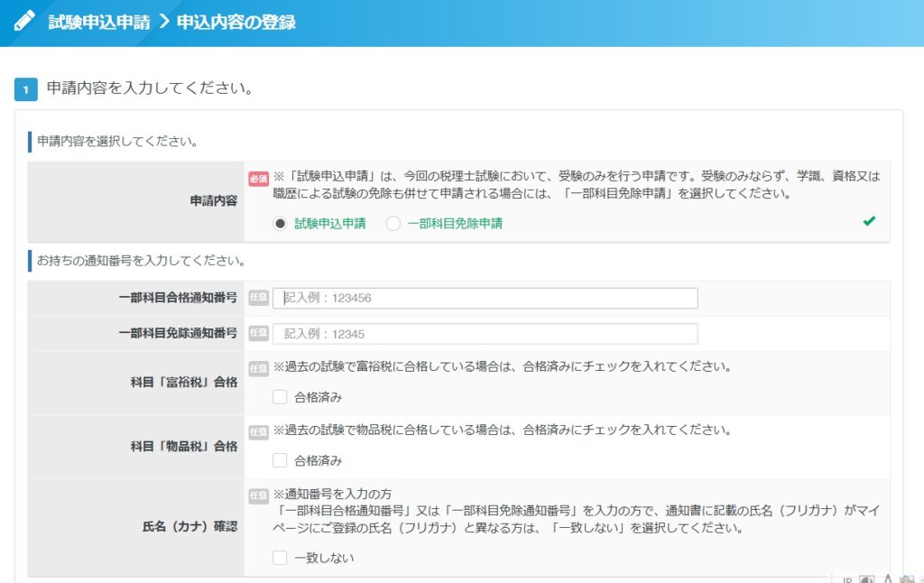The width and height of the screenshot is (924, 583).
Task: Click 任意 badge beside 一部科目免除通知番号
Action: point(258,333)
